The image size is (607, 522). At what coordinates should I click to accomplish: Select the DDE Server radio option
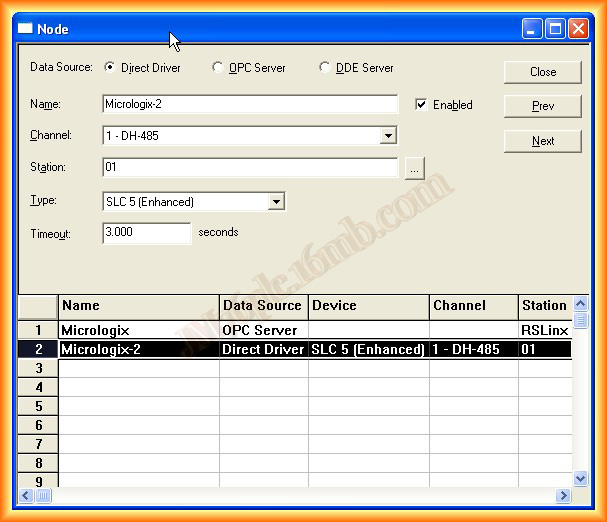325,68
